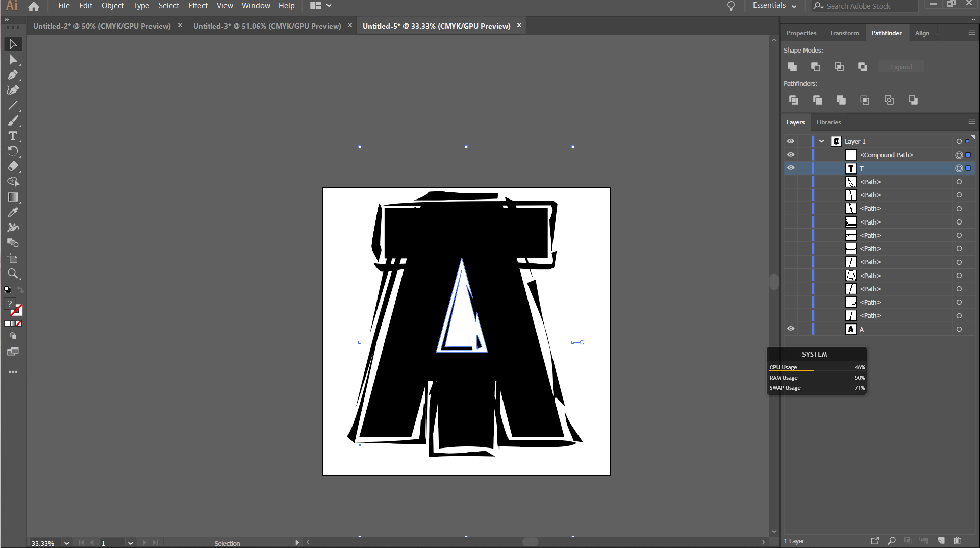Open the Libraries tab
This screenshot has width=980, height=548.
pyautogui.click(x=828, y=122)
